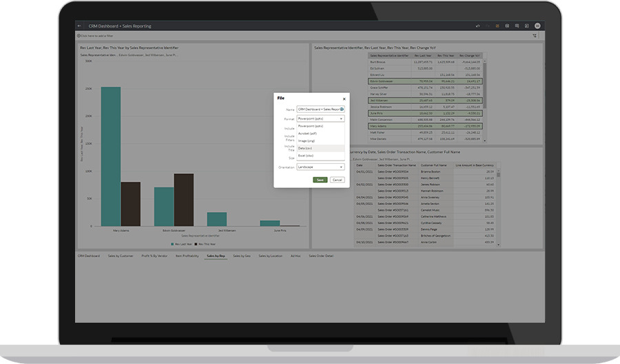620x364 pixels.
Task: Click the filter bar menu icon
Action: [x=536, y=35]
